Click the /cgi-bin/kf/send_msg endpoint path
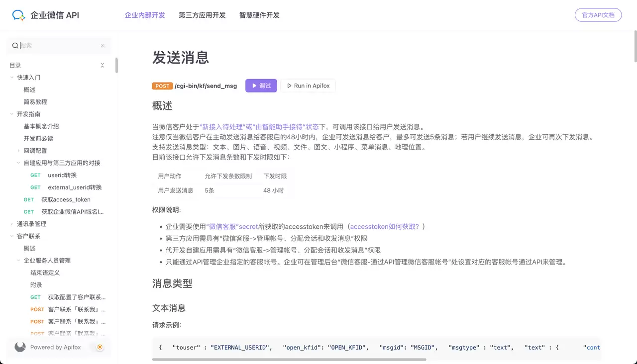This screenshot has height=364, width=637. (x=206, y=86)
